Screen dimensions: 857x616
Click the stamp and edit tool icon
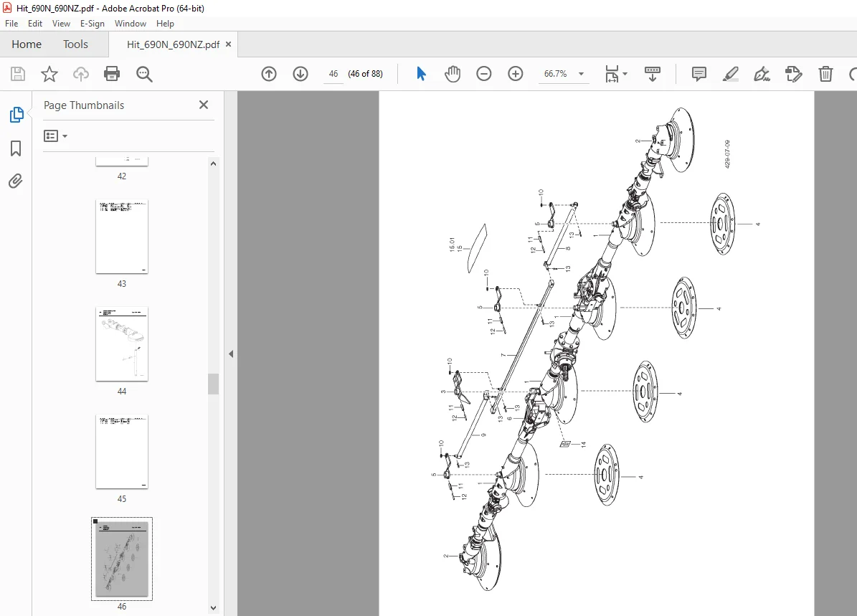(794, 74)
